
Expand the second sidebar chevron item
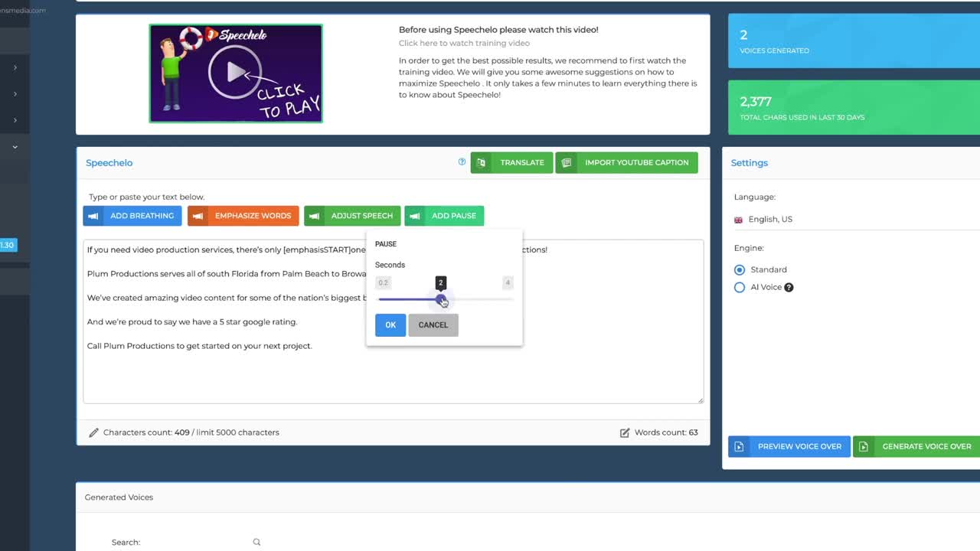(x=15, y=94)
